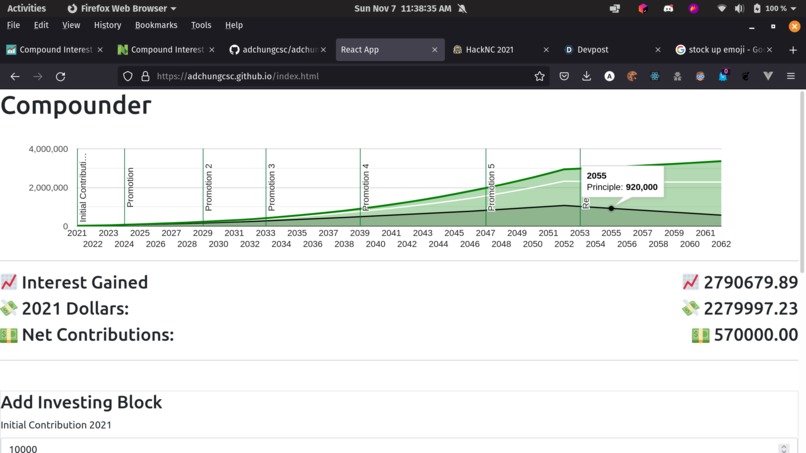This screenshot has height=453, width=806.
Task: Open the Activities overview
Action: tap(26, 8)
